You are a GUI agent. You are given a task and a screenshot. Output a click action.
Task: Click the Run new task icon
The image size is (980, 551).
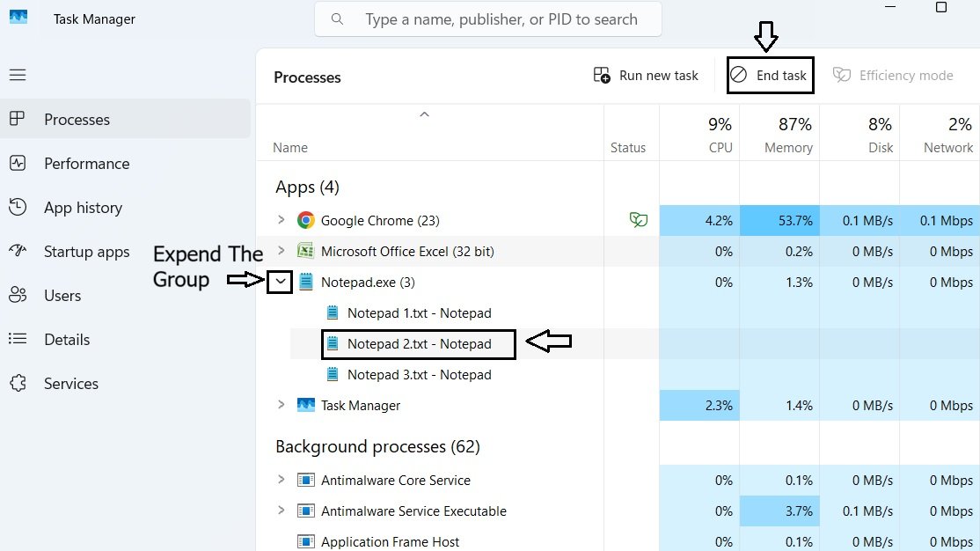click(x=602, y=76)
